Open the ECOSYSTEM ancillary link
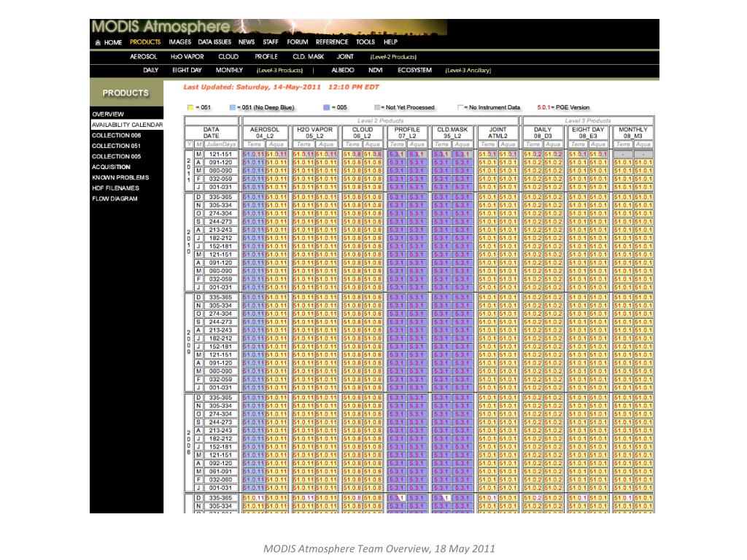 coord(414,70)
